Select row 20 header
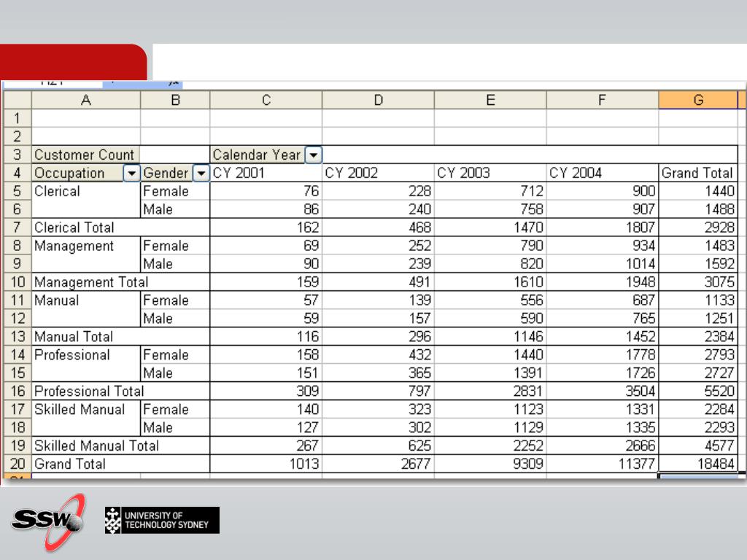747x560 pixels. point(18,464)
